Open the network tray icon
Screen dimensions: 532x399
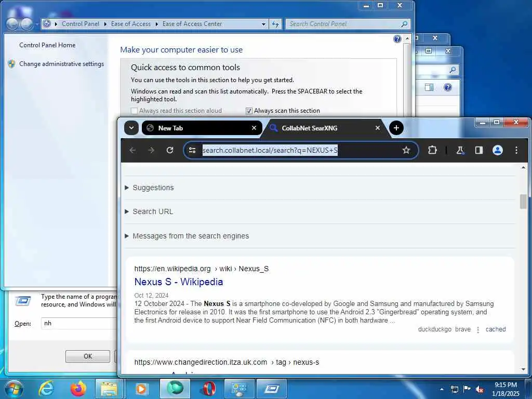pos(454,389)
